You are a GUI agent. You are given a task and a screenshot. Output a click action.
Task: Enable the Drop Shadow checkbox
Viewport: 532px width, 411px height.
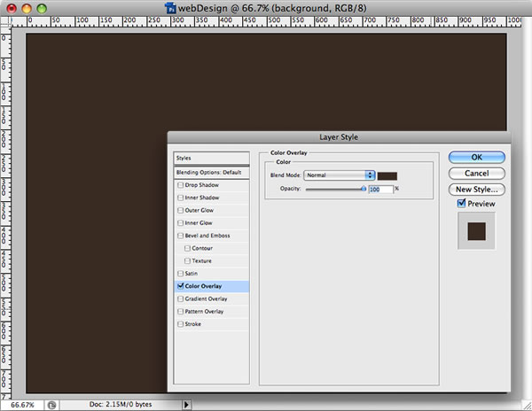tap(181, 185)
